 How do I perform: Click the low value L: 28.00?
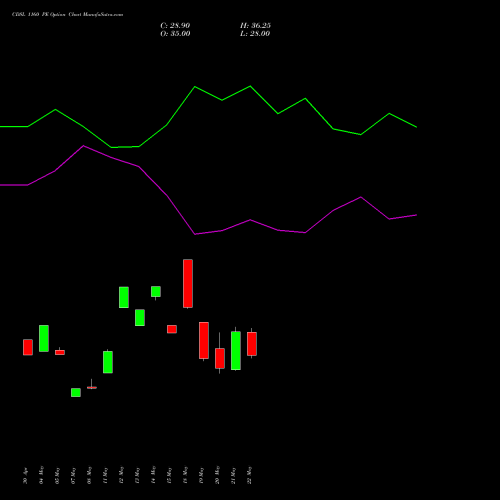[255, 34]
